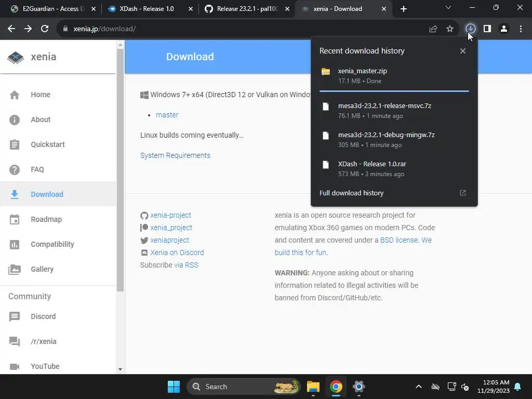Open the Chrome profile icon
Viewport: 532px width, 399px height.
pyautogui.click(x=504, y=29)
